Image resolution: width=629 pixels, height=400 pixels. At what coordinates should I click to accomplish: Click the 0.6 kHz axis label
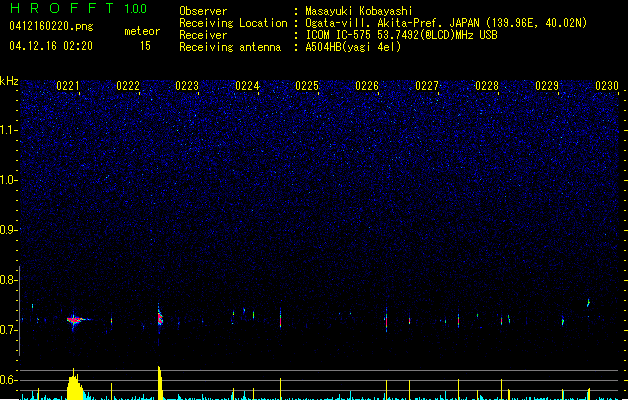(8, 380)
